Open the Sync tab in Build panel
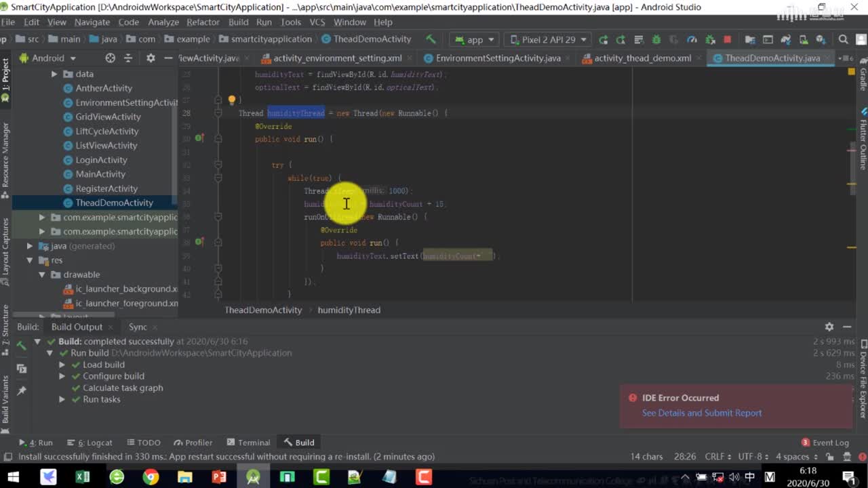This screenshot has height=488, width=868. click(x=138, y=327)
